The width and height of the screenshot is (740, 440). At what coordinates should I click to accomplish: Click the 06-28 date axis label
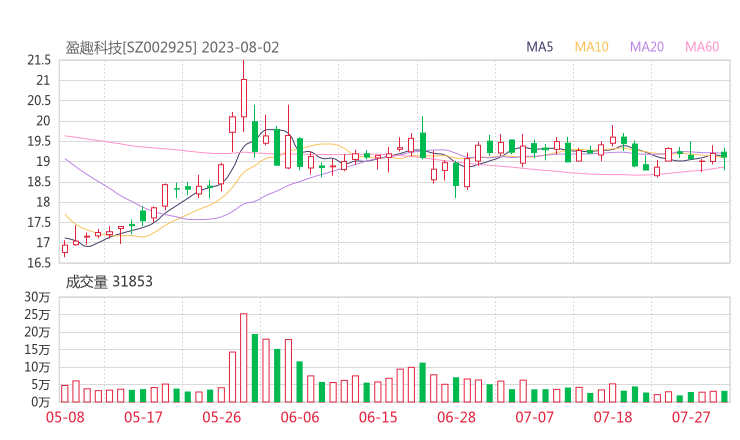456,417
